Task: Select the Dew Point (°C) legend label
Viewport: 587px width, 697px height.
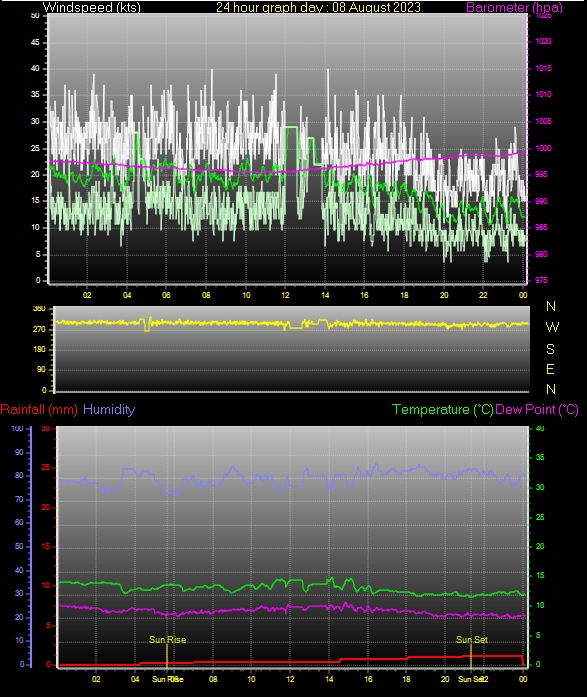Action: [537, 409]
